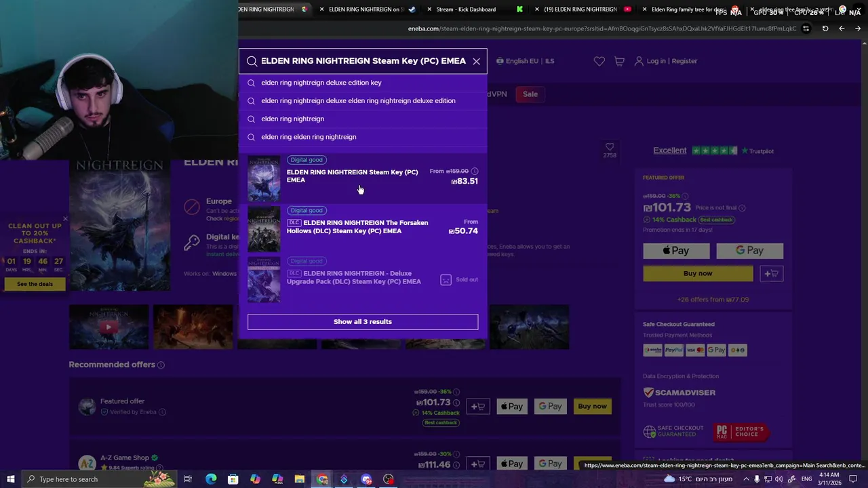The width and height of the screenshot is (868, 488).
Task: Open Windows Start menu
Action: click(10, 479)
